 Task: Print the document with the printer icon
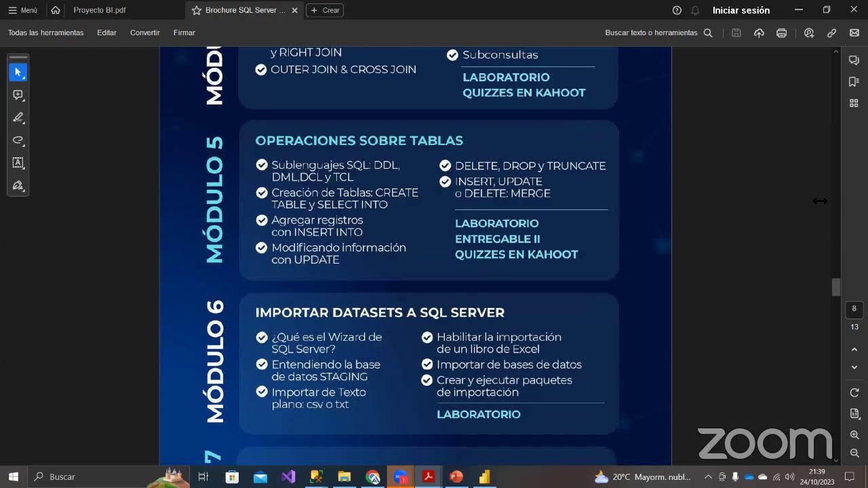coord(781,33)
